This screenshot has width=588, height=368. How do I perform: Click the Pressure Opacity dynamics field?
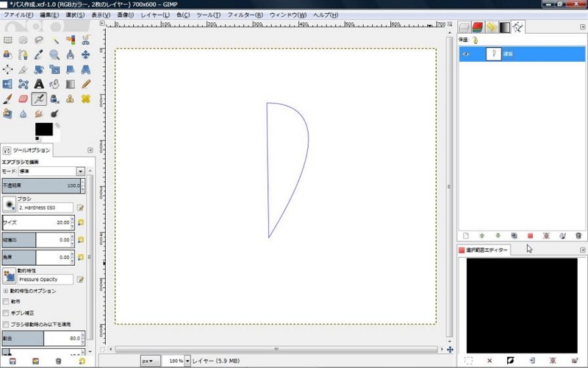click(x=46, y=280)
